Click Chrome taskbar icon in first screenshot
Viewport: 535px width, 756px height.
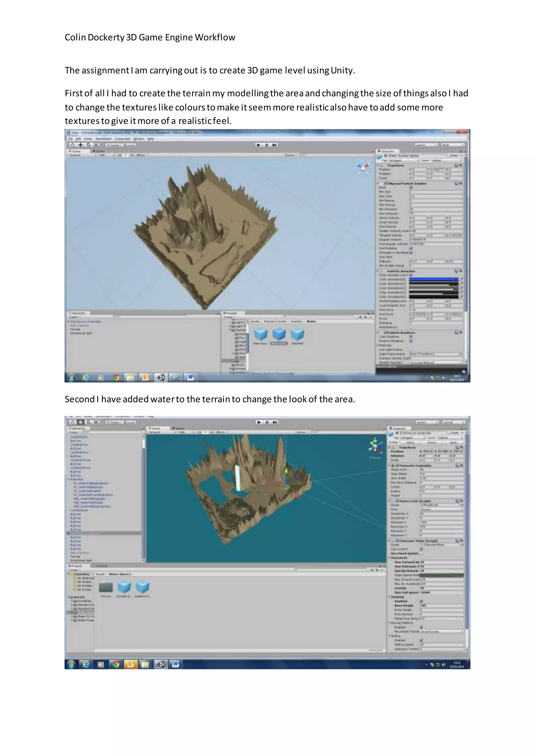116,377
